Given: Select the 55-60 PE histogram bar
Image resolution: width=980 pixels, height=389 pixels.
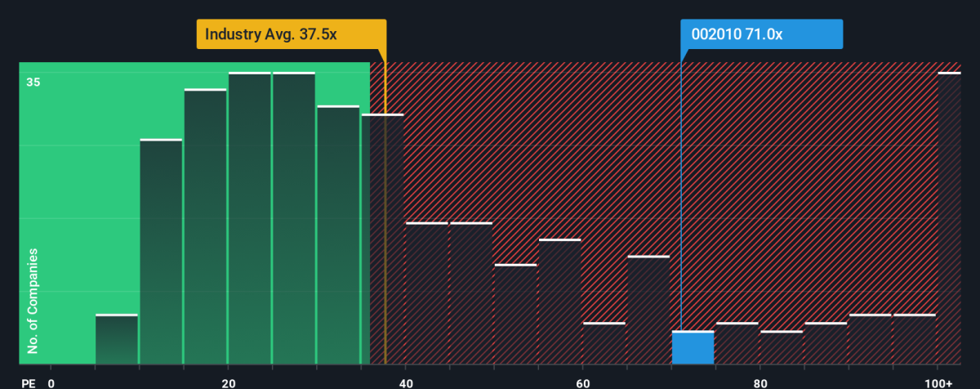Looking at the screenshot, I should (559, 302).
